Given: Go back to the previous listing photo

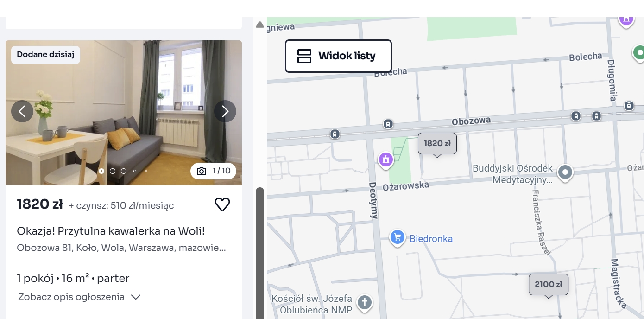Looking at the screenshot, I should [x=22, y=111].
